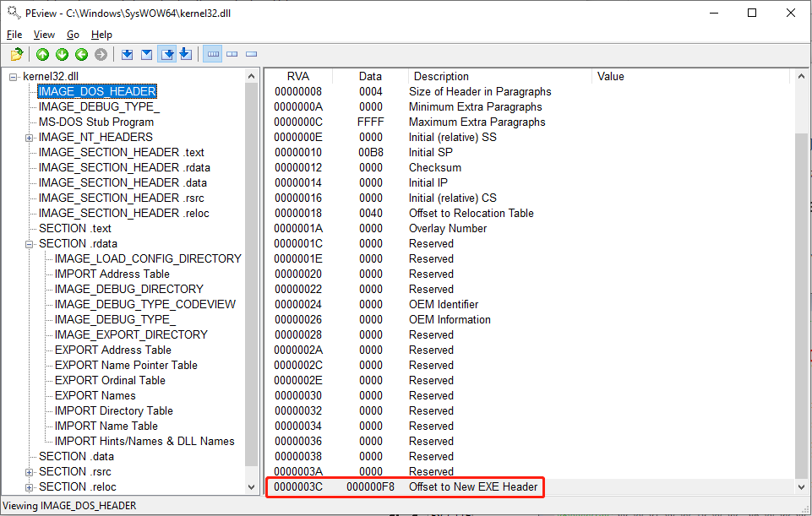Collapse the SECTION .rdata tree node
This screenshot has height=516, width=812.
(x=30, y=244)
